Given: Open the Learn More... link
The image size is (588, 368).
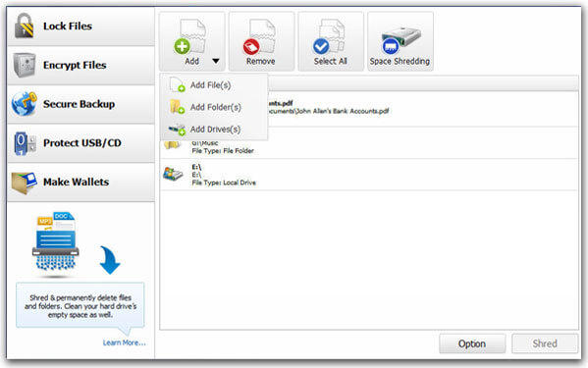Looking at the screenshot, I should click(x=124, y=342).
